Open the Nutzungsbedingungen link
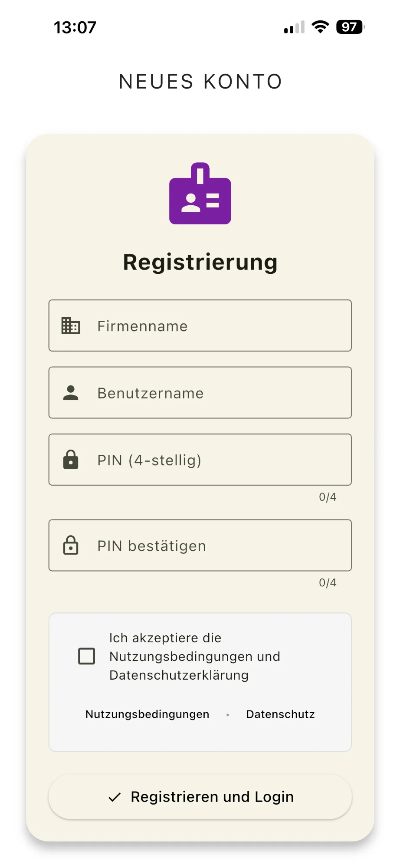Screen dimensions: 400x868 (147, 714)
